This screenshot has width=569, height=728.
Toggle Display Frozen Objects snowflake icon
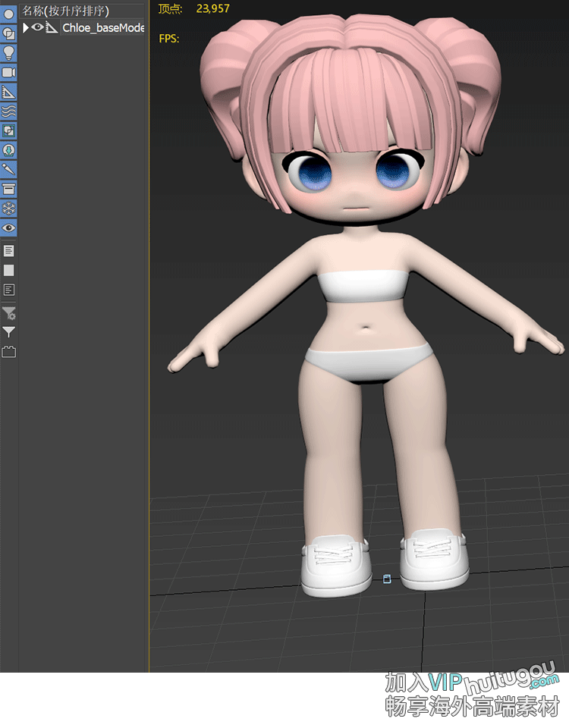pos(9,209)
